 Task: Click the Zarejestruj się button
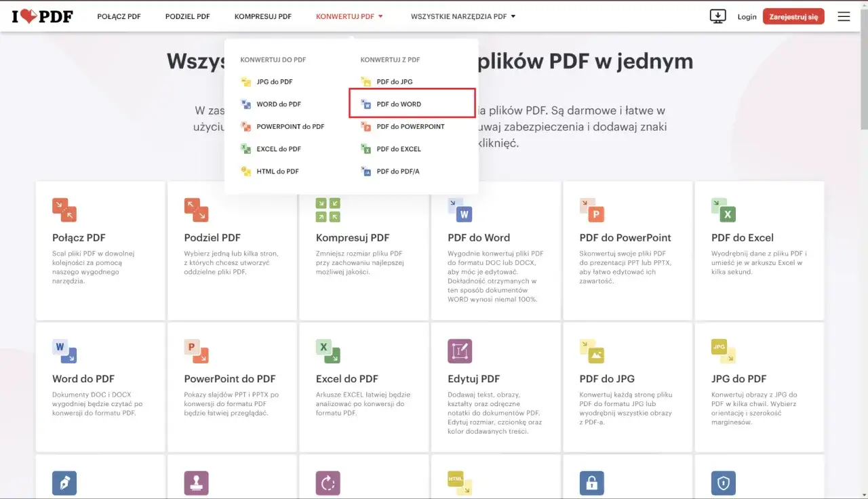pos(793,16)
